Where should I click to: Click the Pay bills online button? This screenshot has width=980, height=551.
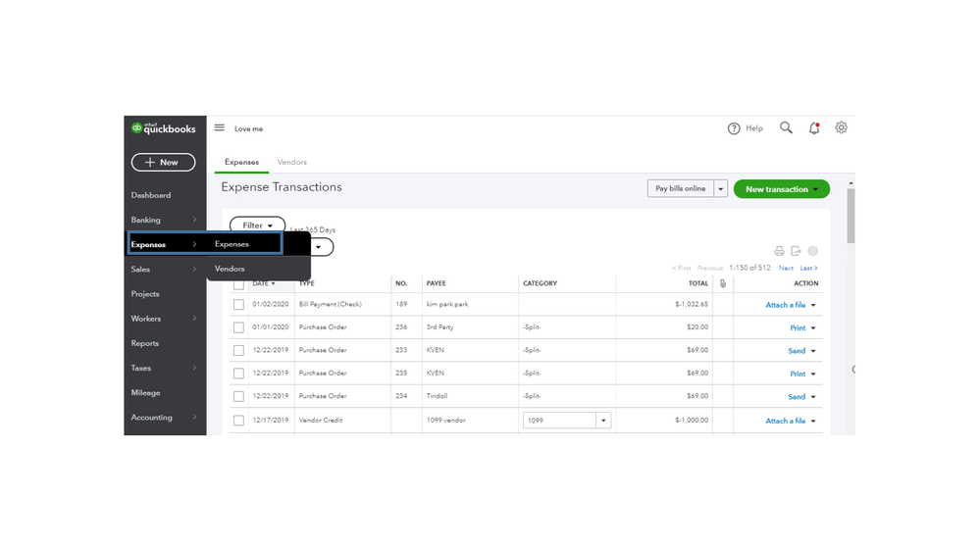point(681,188)
